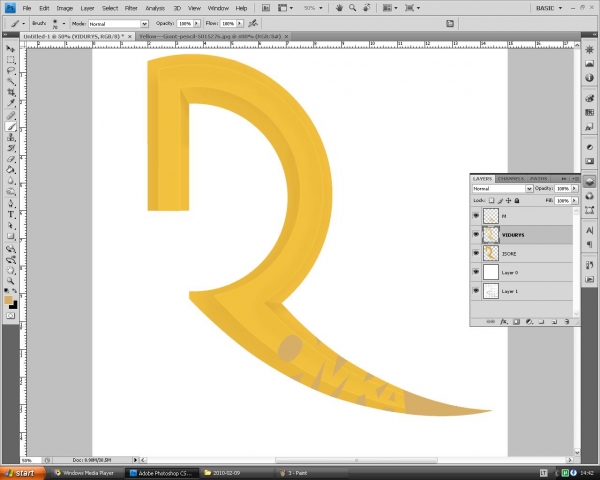Hide the VIDURYS layer
Screen dimensions: 600x480
click(x=476, y=234)
